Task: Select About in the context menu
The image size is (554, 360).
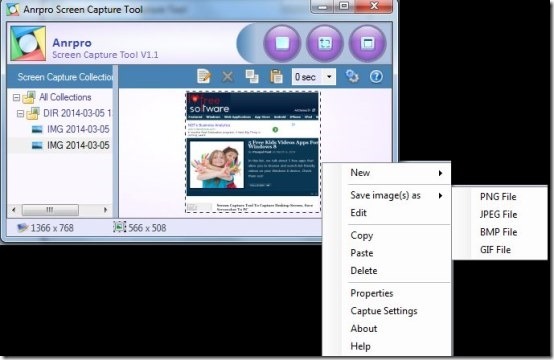Action: point(387,329)
